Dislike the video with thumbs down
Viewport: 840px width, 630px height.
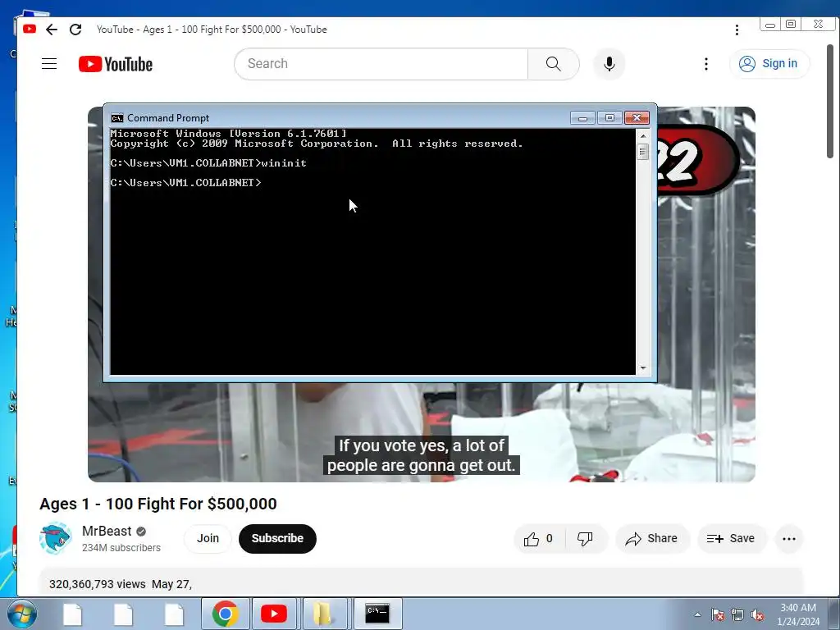pos(585,538)
